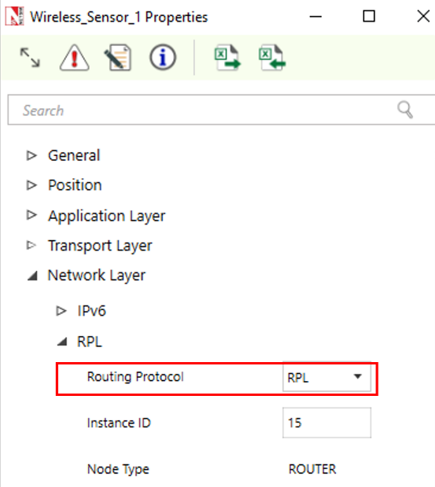This screenshot has height=487, width=435.
Task: Click the Instance ID input field
Action: point(327,422)
